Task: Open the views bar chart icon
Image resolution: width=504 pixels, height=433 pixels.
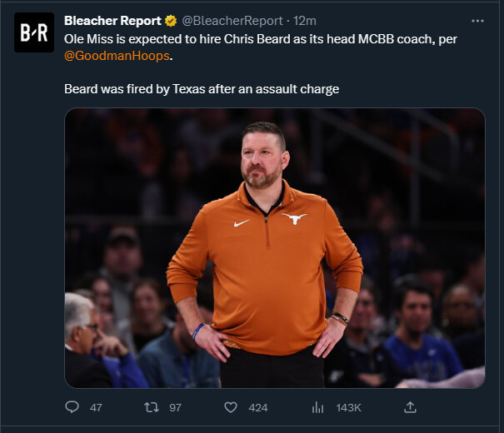Action: click(x=317, y=407)
